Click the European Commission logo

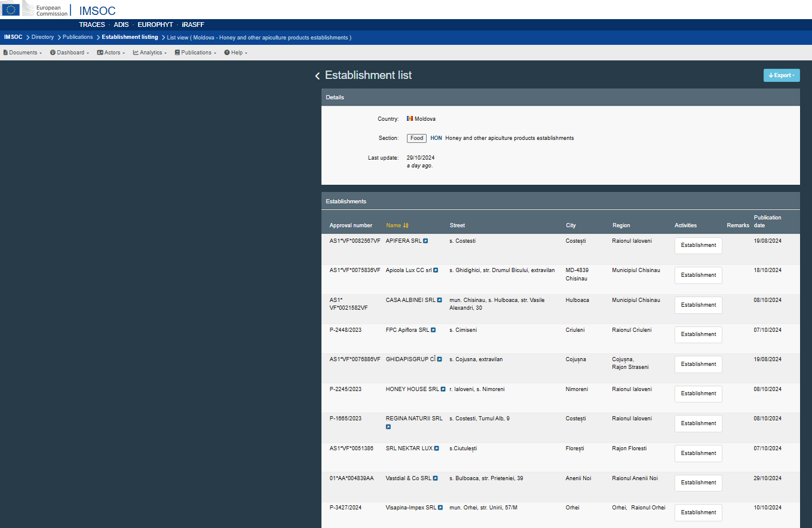point(36,10)
